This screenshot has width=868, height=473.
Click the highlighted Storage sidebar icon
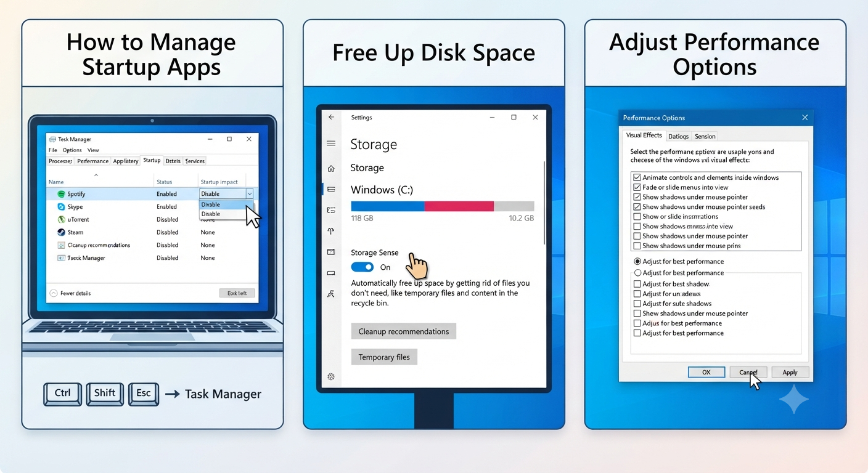pyautogui.click(x=331, y=189)
